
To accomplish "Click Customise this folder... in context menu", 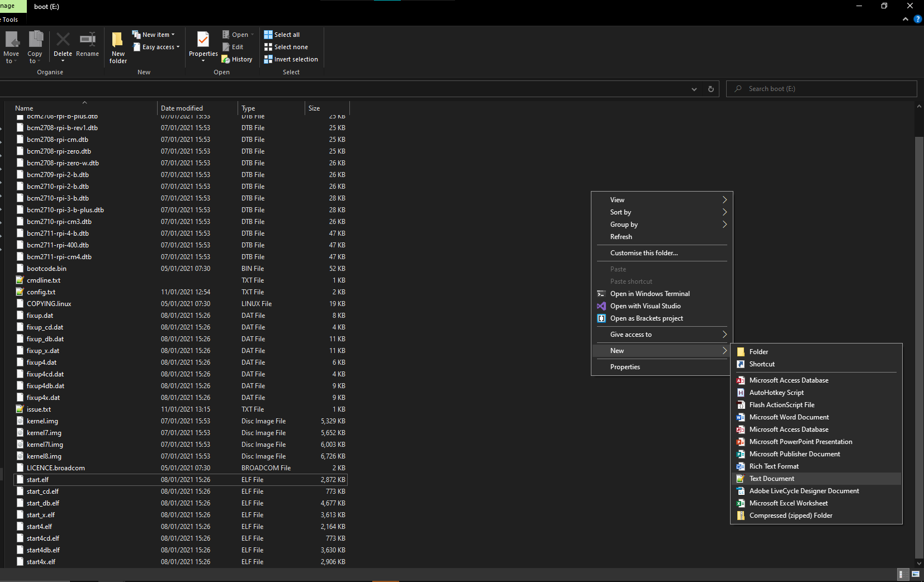I will (661, 253).
